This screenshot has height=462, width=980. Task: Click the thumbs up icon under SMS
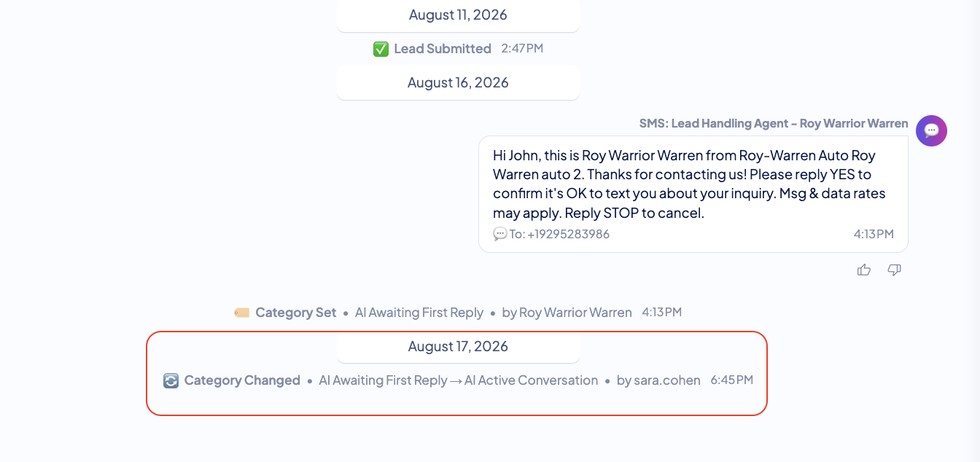tap(864, 270)
